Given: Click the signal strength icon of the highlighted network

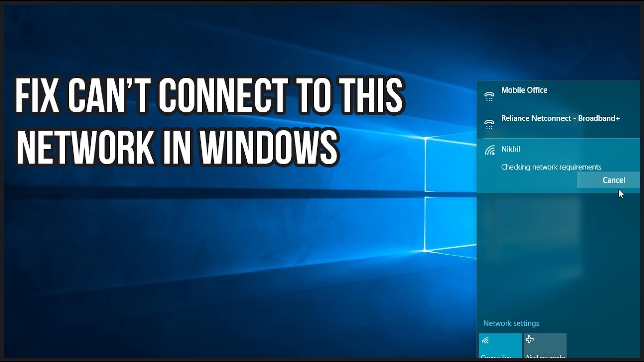Looking at the screenshot, I should pos(489,149).
